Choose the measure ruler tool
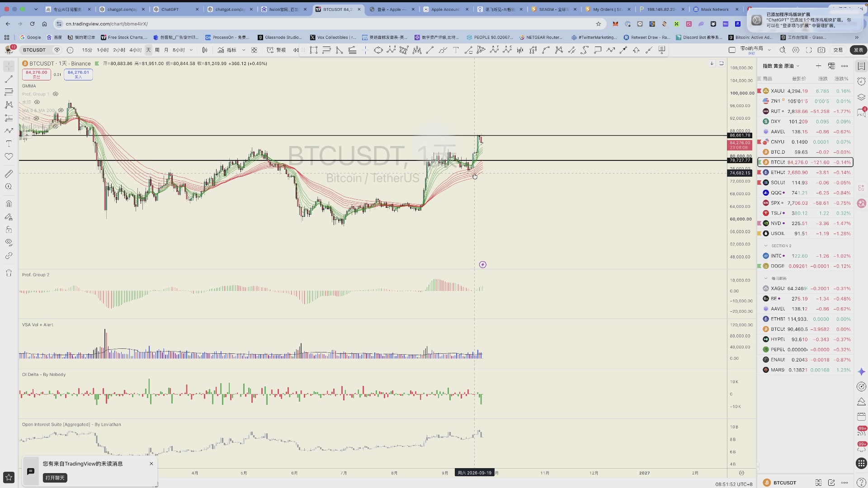 pos(9,174)
